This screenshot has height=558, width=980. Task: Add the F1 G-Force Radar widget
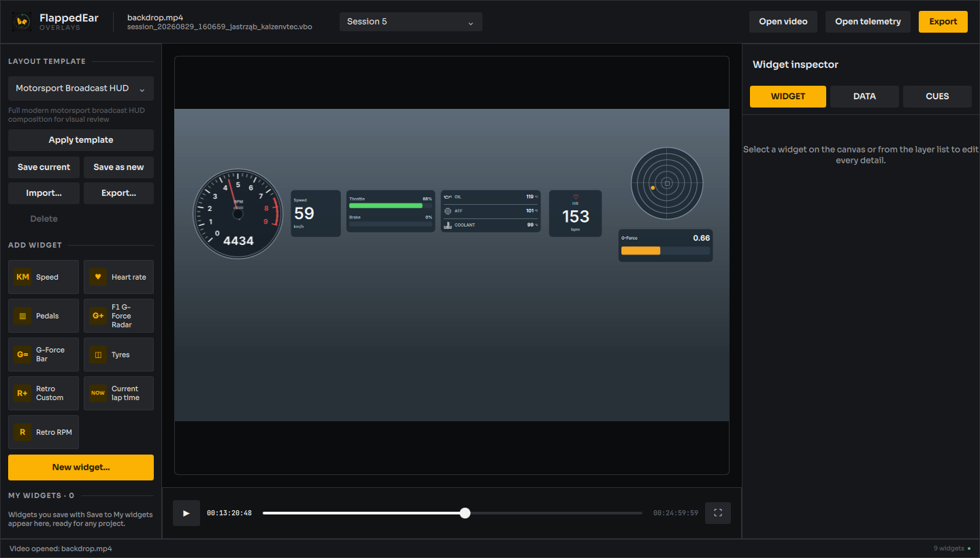118,316
